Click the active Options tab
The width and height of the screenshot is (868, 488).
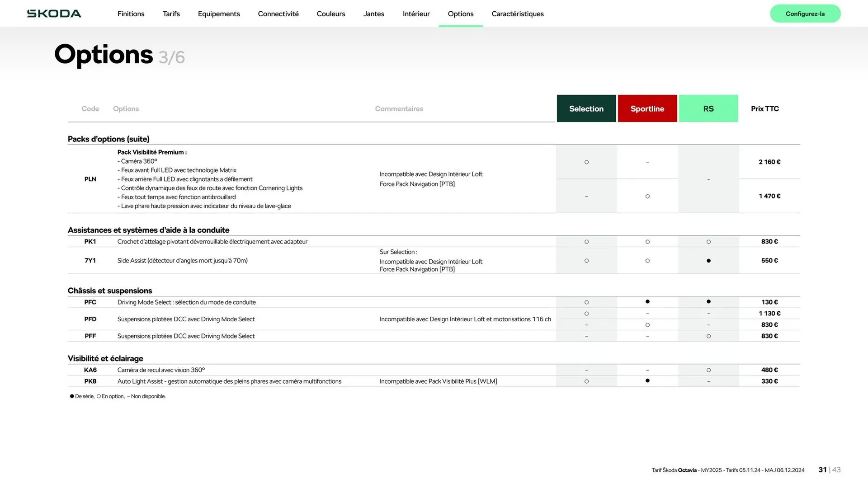pyautogui.click(x=460, y=14)
